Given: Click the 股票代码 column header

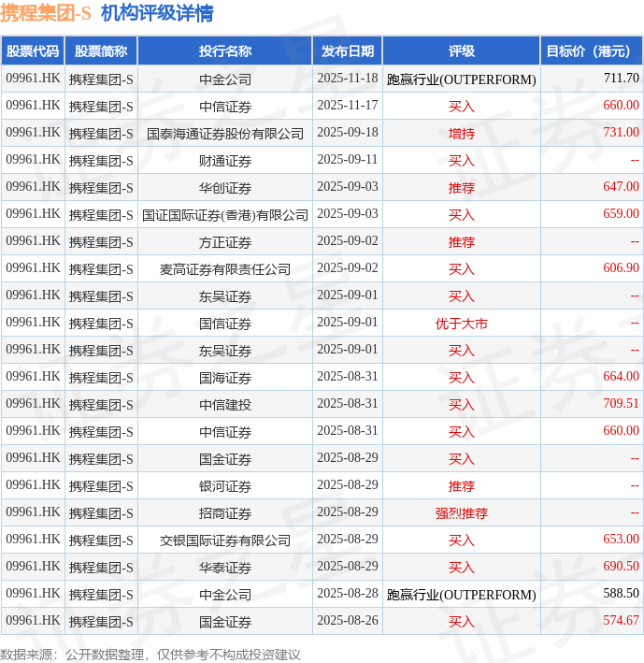Looking at the screenshot, I should point(33,51).
